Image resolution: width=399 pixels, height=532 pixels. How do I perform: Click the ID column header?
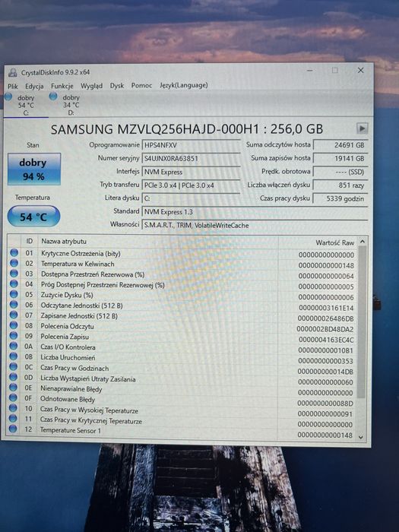click(x=30, y=241)
